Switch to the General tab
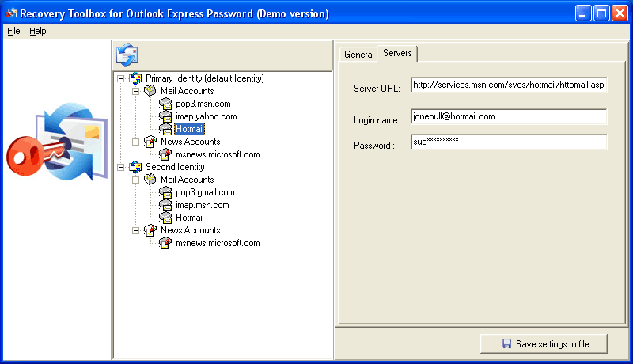 click(359, 55)
